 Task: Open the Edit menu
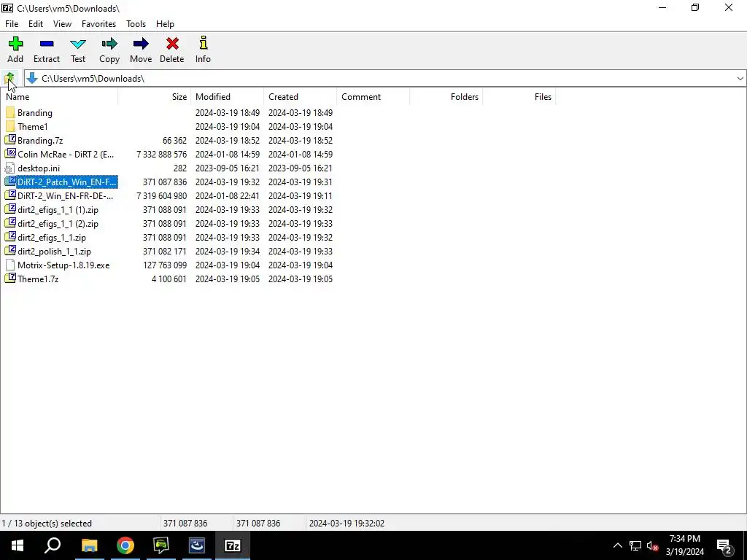pos(35,24)
